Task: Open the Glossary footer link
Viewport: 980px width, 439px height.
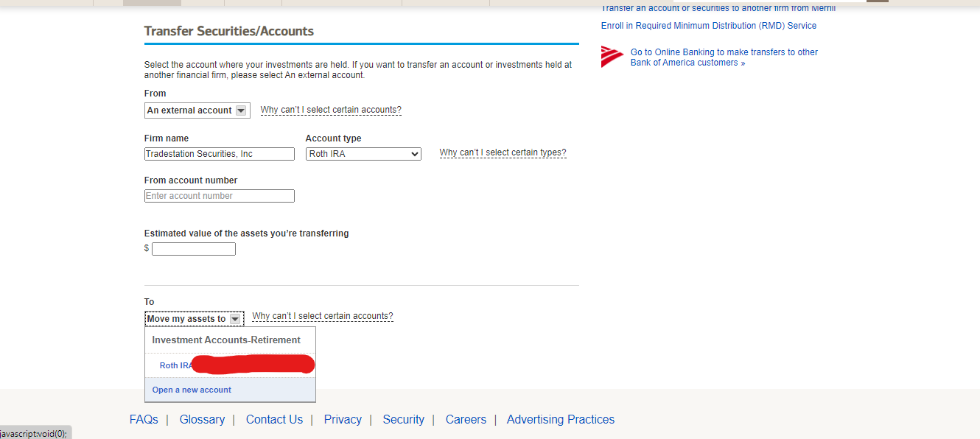Action: tap(202, 419)
